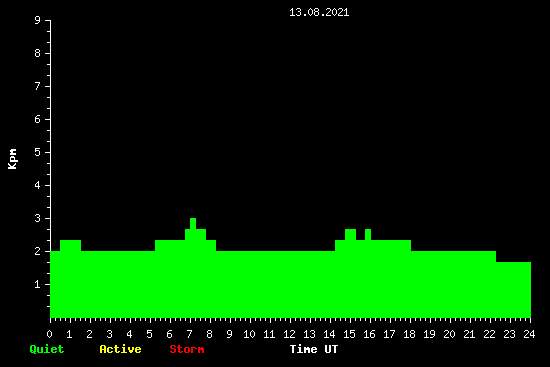Click the green bar area around hour 11
This screenshot has width=550, height=367.
coord(270,285)
